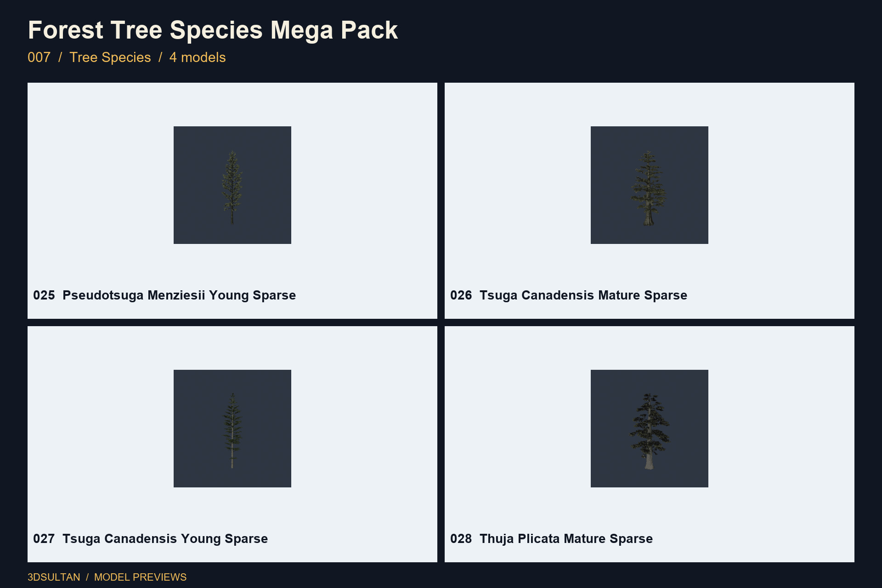The width and height of the screenshot is (882, 588).
Task: Open the Pseudotsuga Menziesii Young Sparse thumbnail
Action: (x=232, y=185)
